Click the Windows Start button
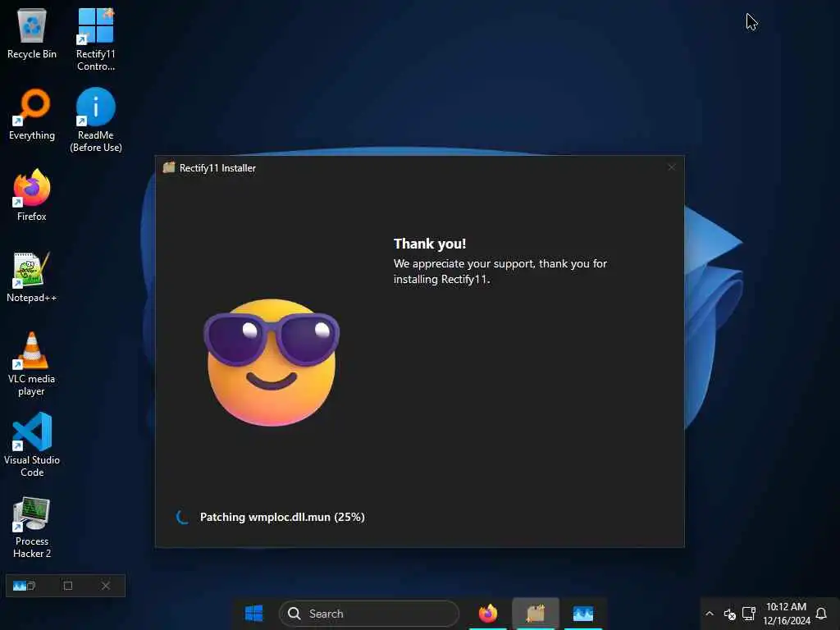 pyautogui.click(x=253, y=614)
